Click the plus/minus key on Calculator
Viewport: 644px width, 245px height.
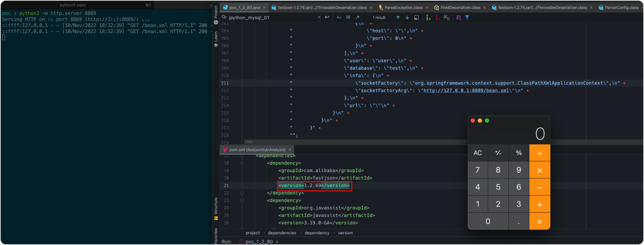tap(498, 153)
